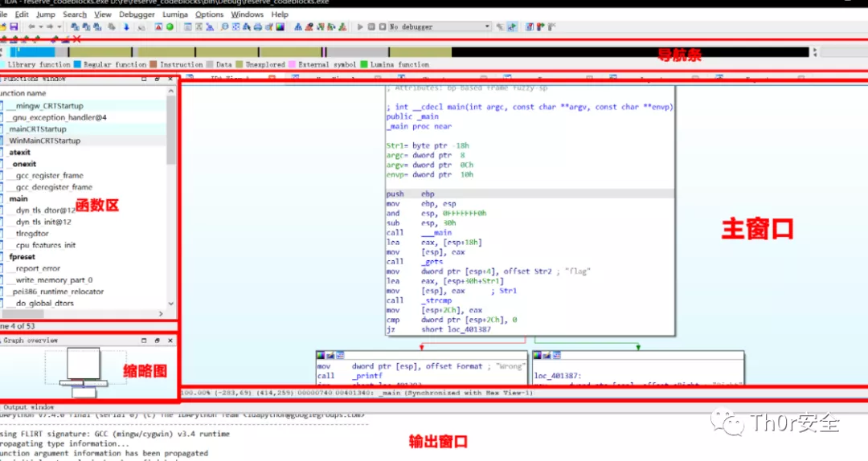Click the 'call _strcmp' instruction line

click(x=419, y=300)
